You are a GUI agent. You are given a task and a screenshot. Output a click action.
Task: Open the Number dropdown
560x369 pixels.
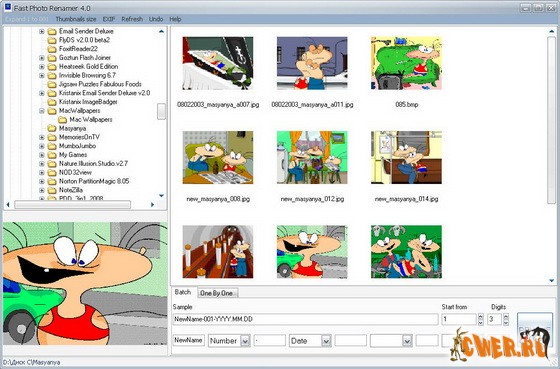[x=245, y=341]
